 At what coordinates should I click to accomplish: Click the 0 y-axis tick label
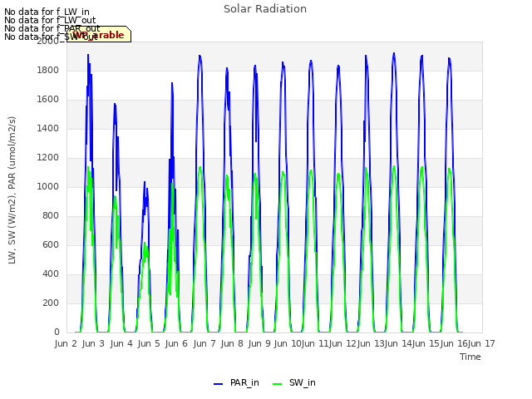pos(57,332)
